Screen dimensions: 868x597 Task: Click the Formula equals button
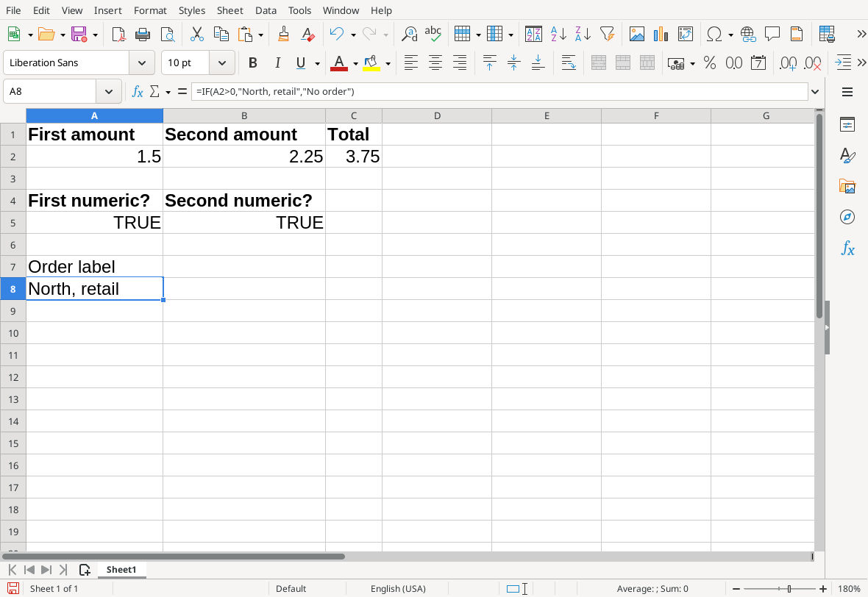tap(182, 91)
